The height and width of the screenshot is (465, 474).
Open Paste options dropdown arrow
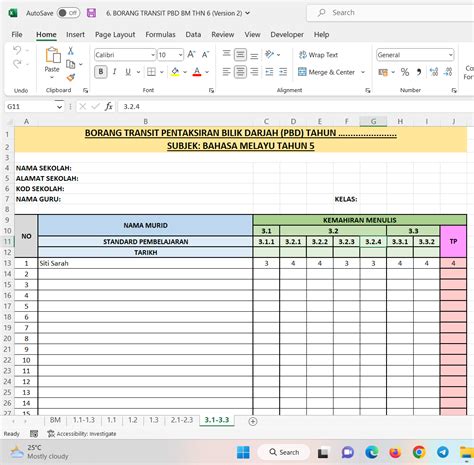(x=52, y=77)
